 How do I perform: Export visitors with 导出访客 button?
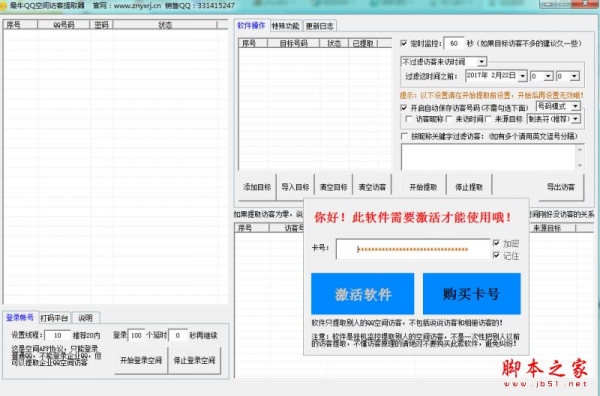point(561,187)
